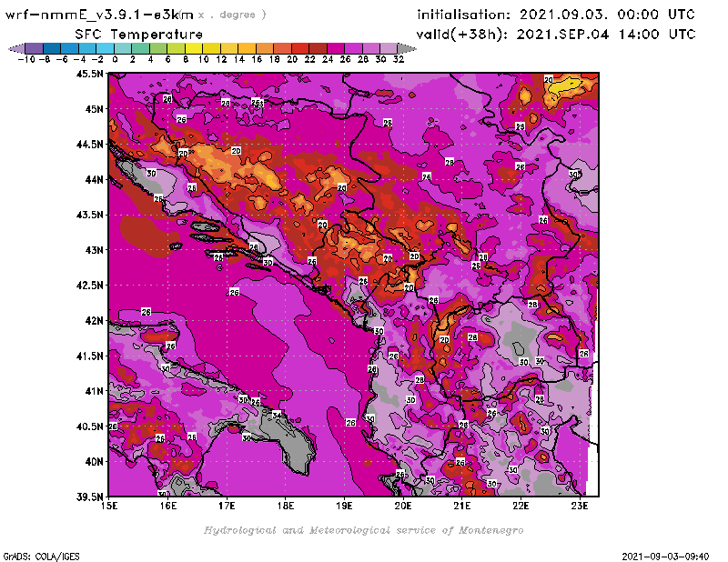Screen dimensions: 728x562
Task: Click the 24 to 26 magenta legend swatch
Action: pos(336,48)
